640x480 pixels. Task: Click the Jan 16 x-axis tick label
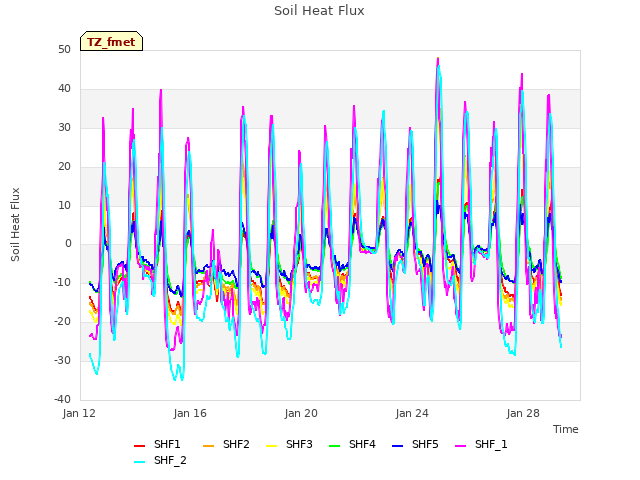point(190,413)
